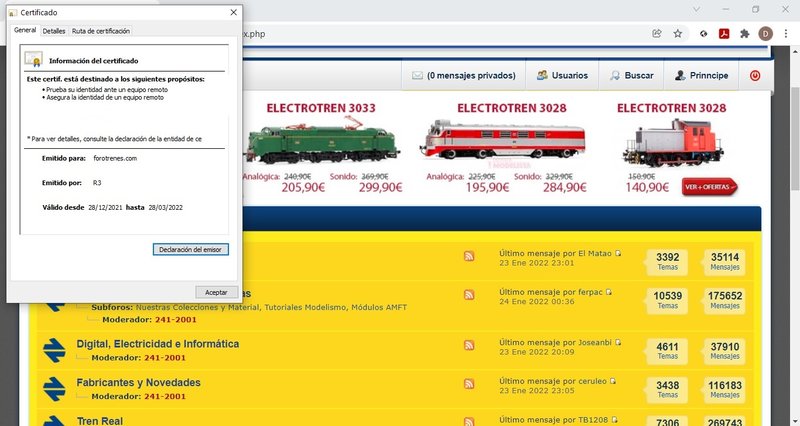View last post icon next to El Matao
This screenshot has width=800, height=426.
[618, 254]
